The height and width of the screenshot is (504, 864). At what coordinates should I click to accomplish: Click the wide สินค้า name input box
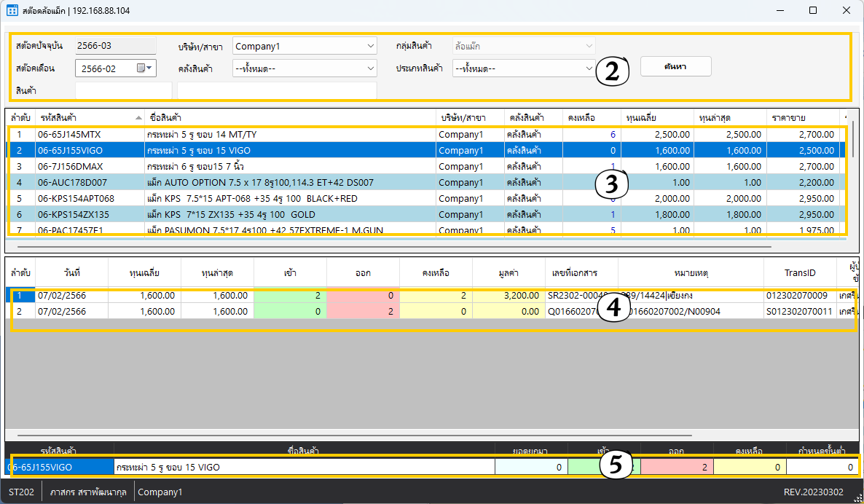pos(277,90)
